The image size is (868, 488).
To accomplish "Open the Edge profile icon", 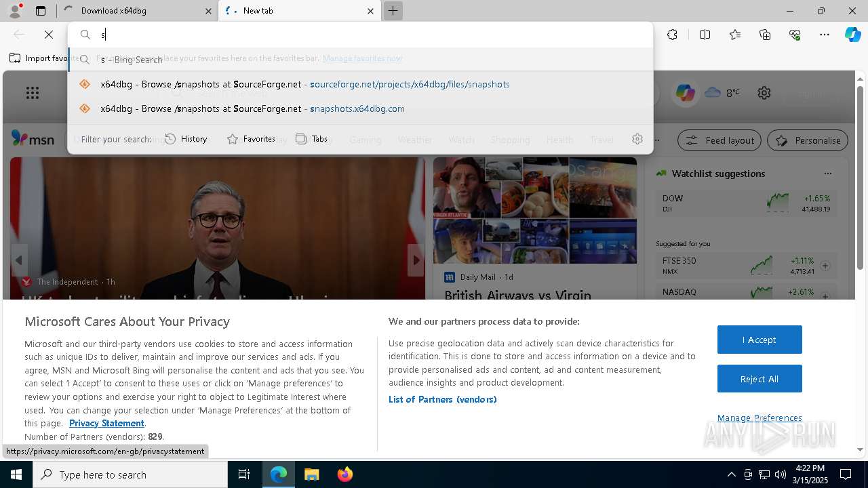I will click(x=14, y=11).
